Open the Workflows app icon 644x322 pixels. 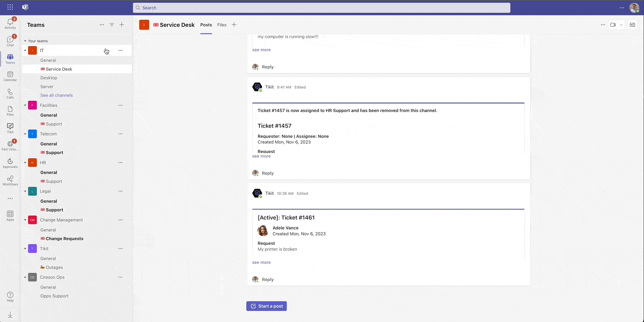pyautogui.click(x=10, y=180)
